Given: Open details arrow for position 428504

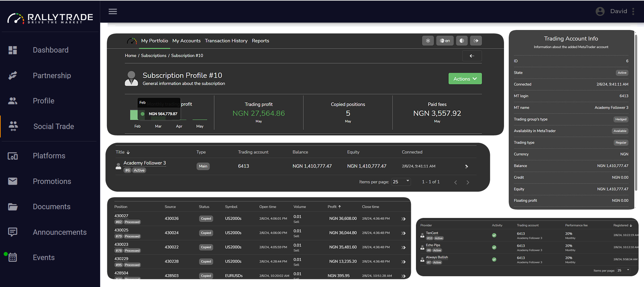Looking at the screenshot, I should [403, 276].
